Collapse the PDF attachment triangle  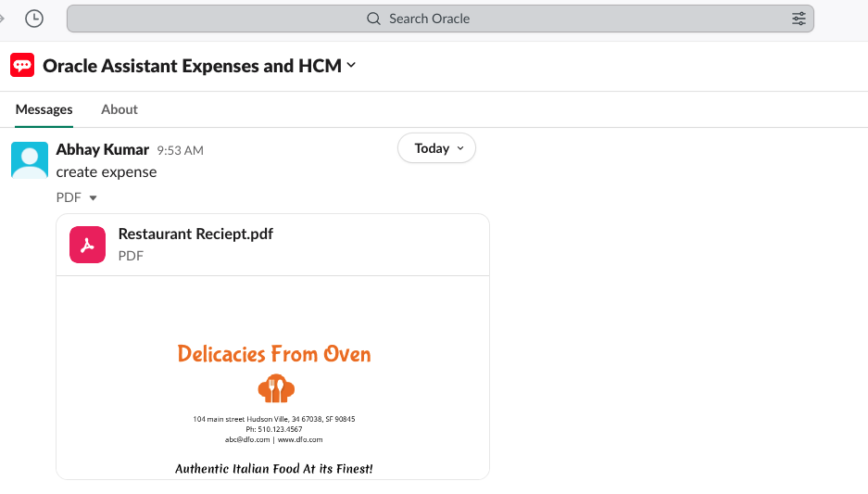pyautogui.click(x=93, y=197)
